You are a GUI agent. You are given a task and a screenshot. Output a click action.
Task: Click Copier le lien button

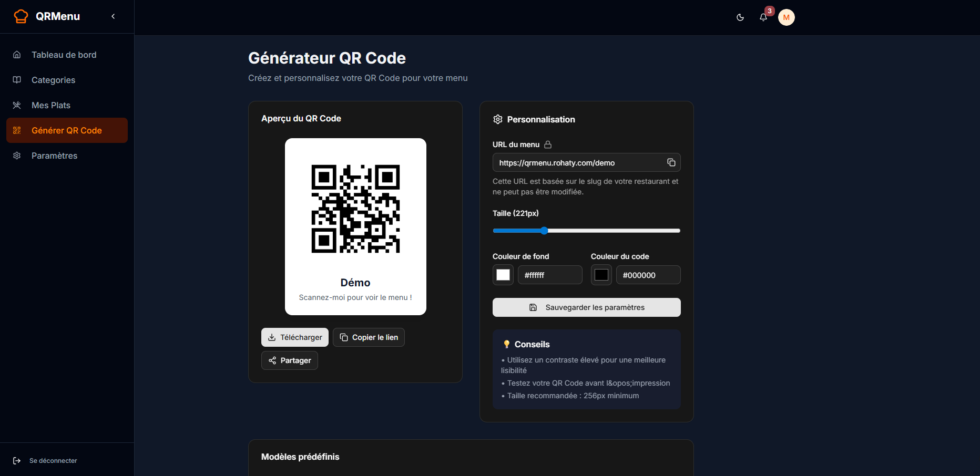tap(369, 337)
